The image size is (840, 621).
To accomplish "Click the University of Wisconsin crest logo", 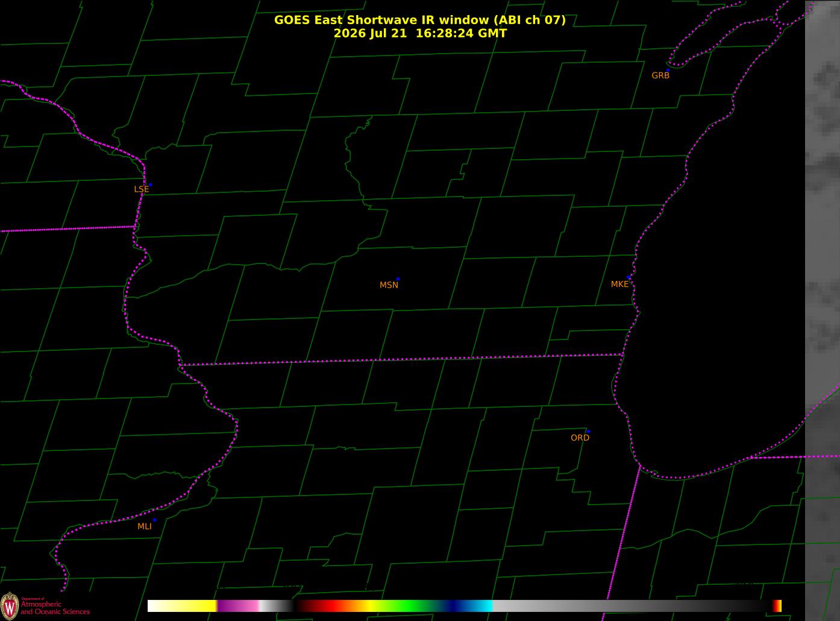I will (x=10, y=605).
